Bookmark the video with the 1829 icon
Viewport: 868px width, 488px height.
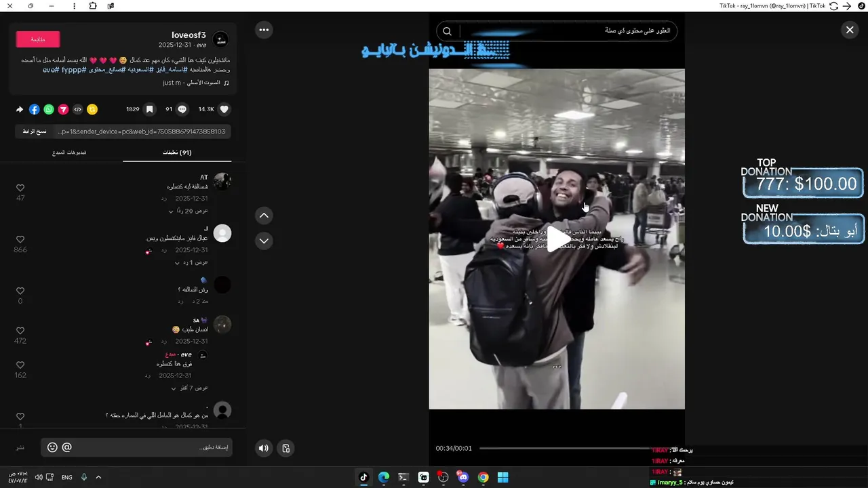coord(150,109)
